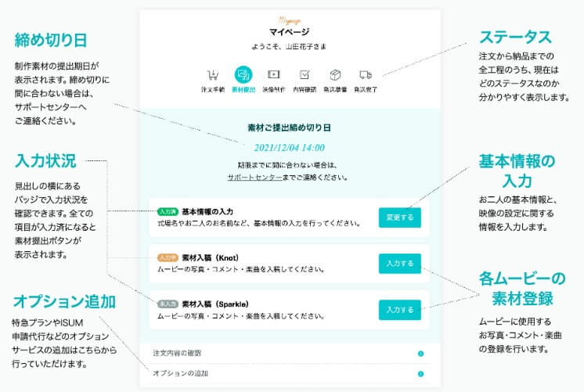Click the 発送準備 package box icon
The height and width of the screenshot is (392, 584).
(335, 75)
